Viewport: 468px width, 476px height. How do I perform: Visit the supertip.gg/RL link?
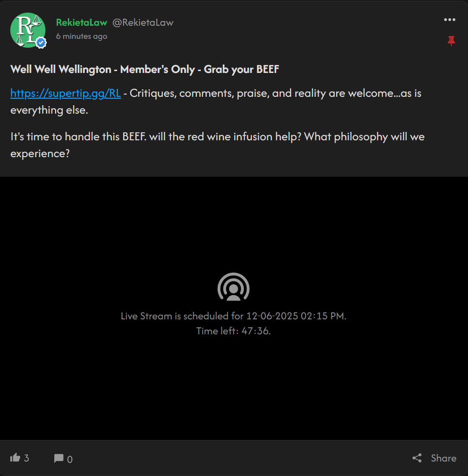click(66, 93)
